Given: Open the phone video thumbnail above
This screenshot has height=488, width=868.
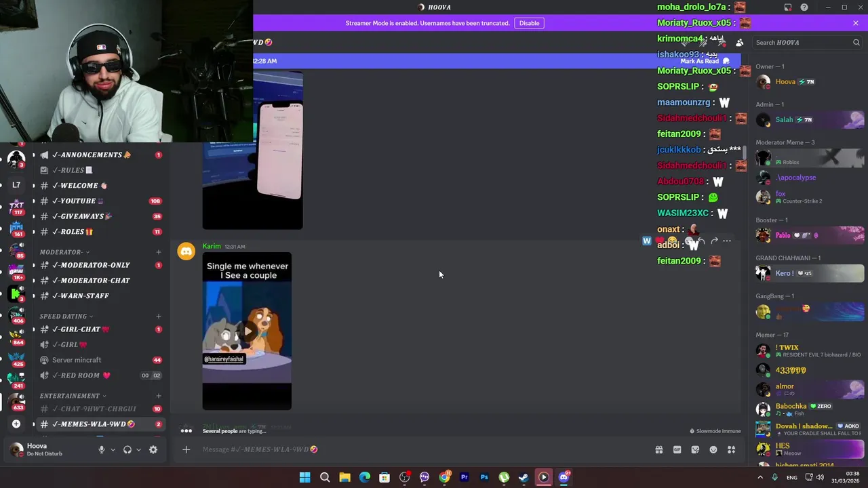Looking at the screenshot, I should 252,150.
